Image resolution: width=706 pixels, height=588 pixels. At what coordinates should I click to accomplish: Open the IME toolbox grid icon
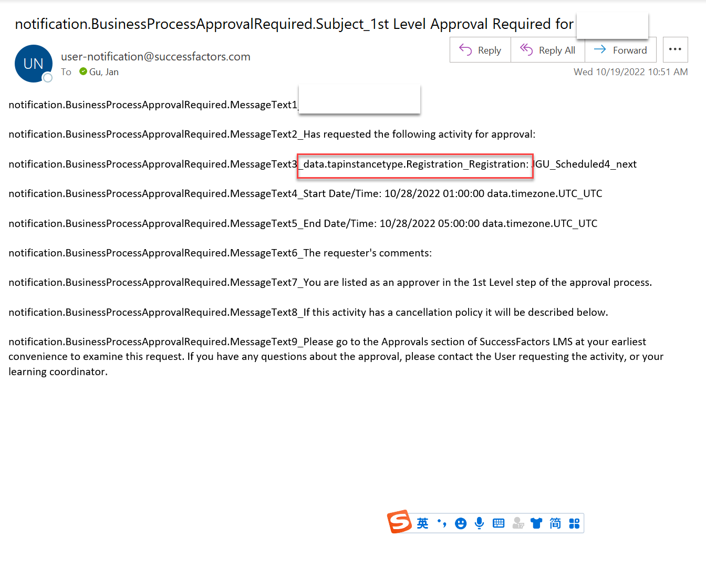click(x=574, y=523)
